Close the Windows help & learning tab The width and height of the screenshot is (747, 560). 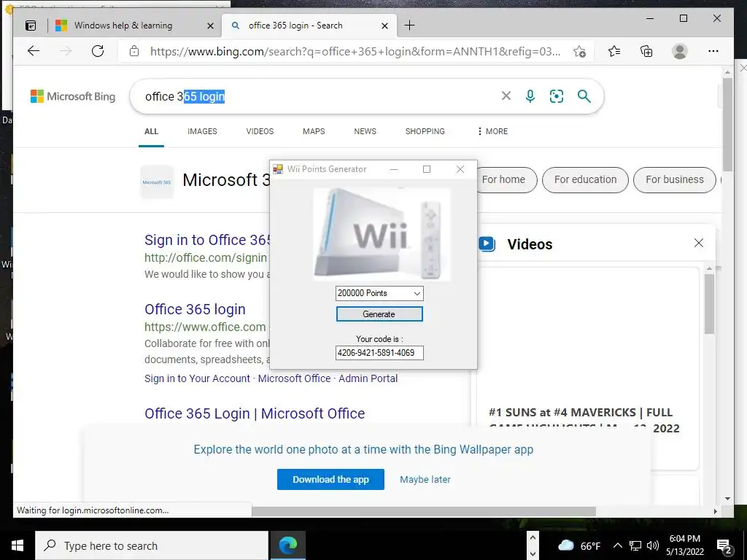coord(210,26)
